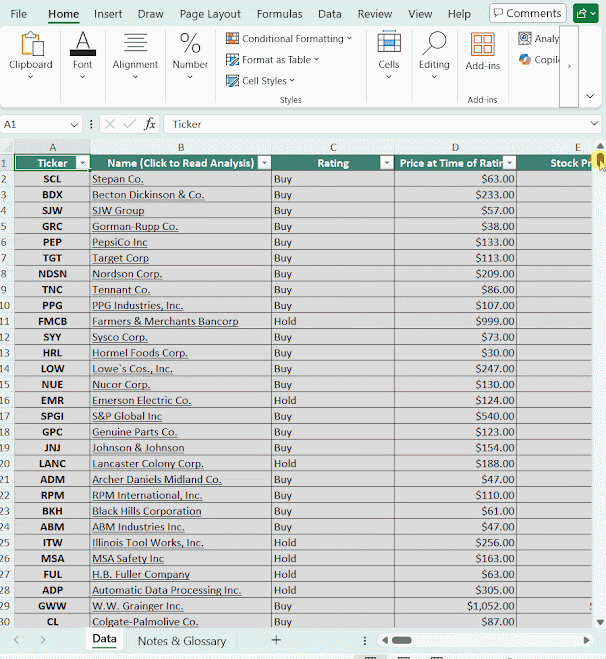Viewport: 606px width, 659px height.
Task: Open the Farmers & Merchants Bancorp link
Action: (165, 322)
